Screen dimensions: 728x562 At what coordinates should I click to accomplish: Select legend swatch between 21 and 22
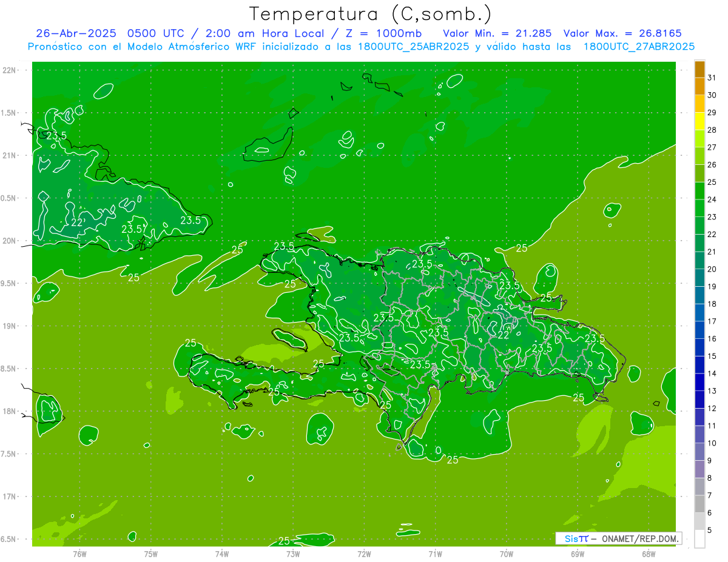[x=699, y=243]
